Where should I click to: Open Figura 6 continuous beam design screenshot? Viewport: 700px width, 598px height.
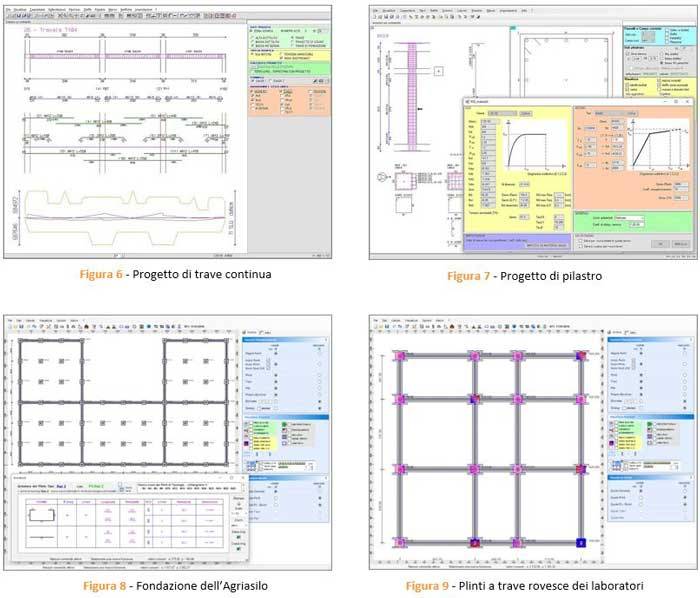(x=168, y=132)
